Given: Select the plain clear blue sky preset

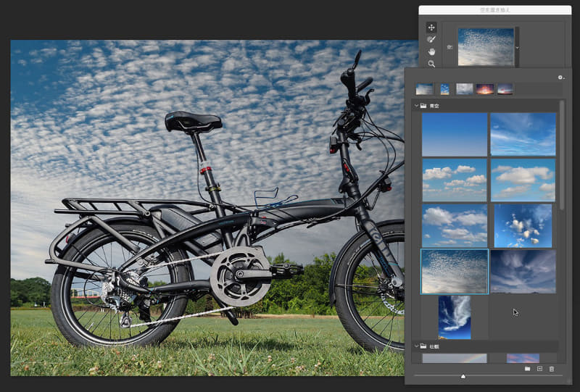Looking at the screenshot, I should 455,135.
